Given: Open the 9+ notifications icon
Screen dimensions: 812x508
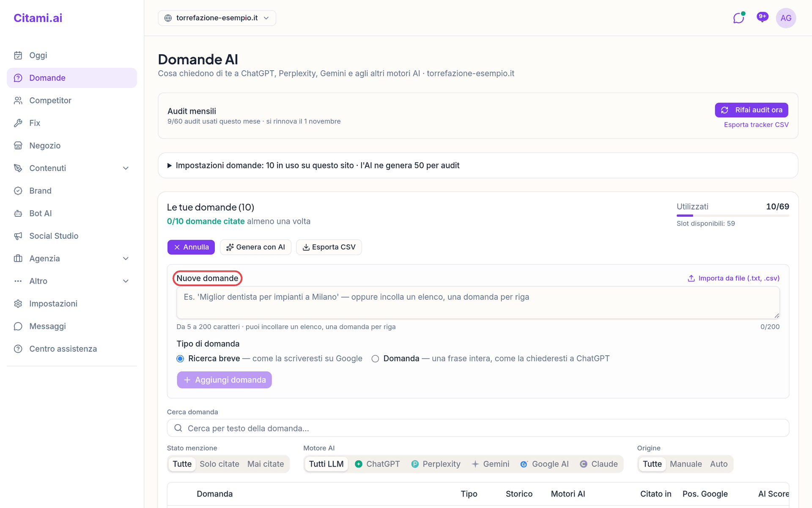Looking at the screenshot, I should coord(762,18).
